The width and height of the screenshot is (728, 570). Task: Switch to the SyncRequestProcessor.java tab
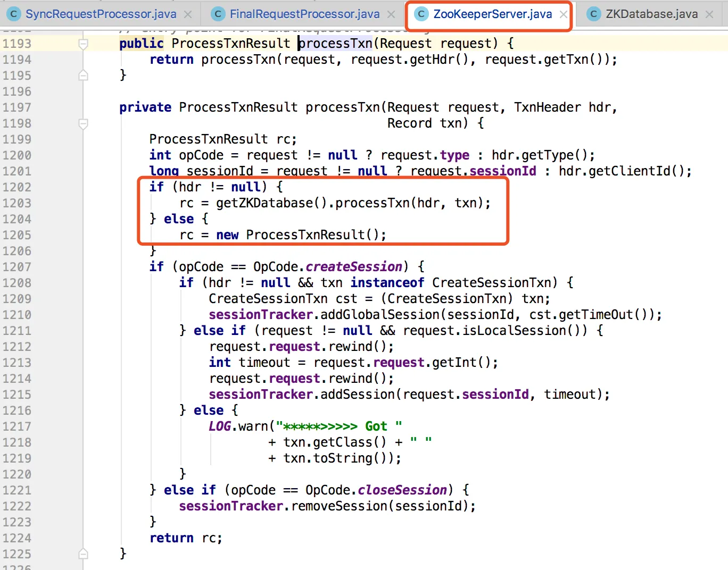click(101, 14)
